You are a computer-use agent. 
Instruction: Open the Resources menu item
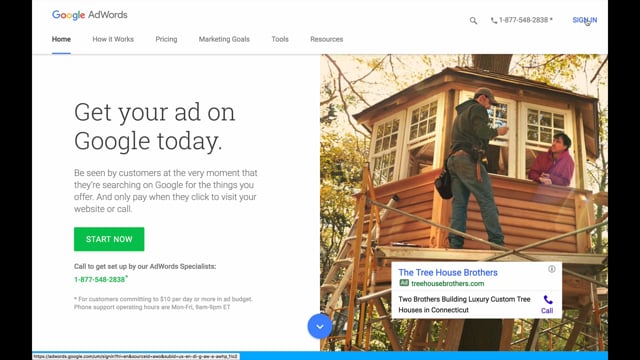pos(327,39)
